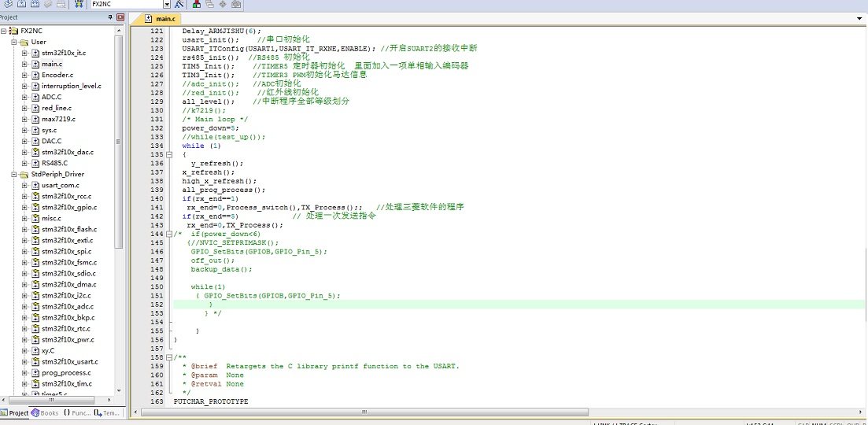The image size is (868, 425).
Task: Click the Manage Multi-Project Workspace icon
Action: pos(209,3)
